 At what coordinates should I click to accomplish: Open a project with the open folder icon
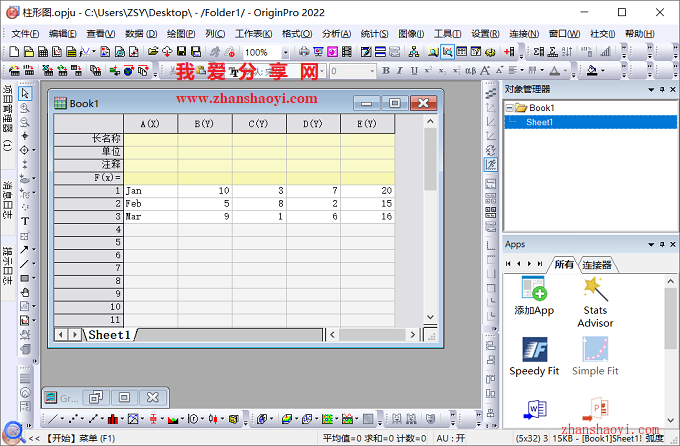point(153,52)
